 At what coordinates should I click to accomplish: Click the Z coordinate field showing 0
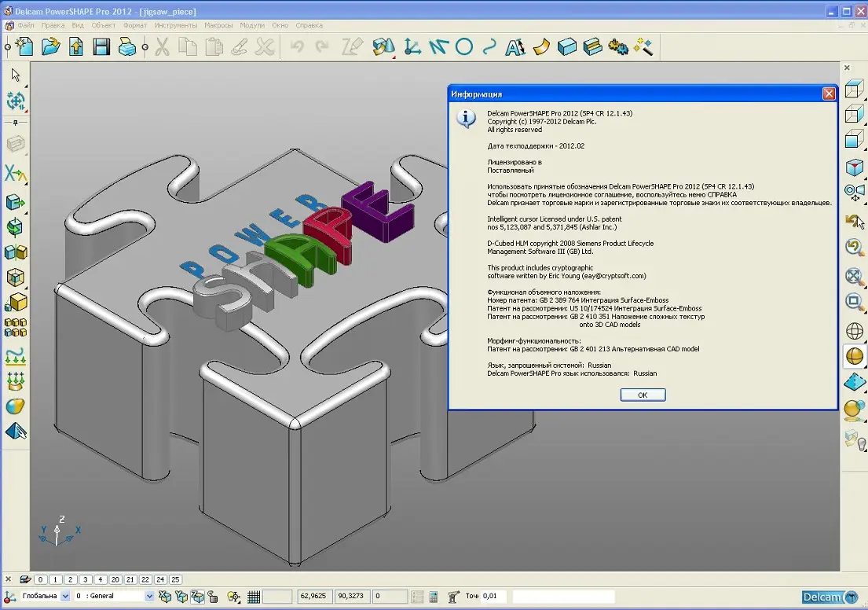pos(390,596)
